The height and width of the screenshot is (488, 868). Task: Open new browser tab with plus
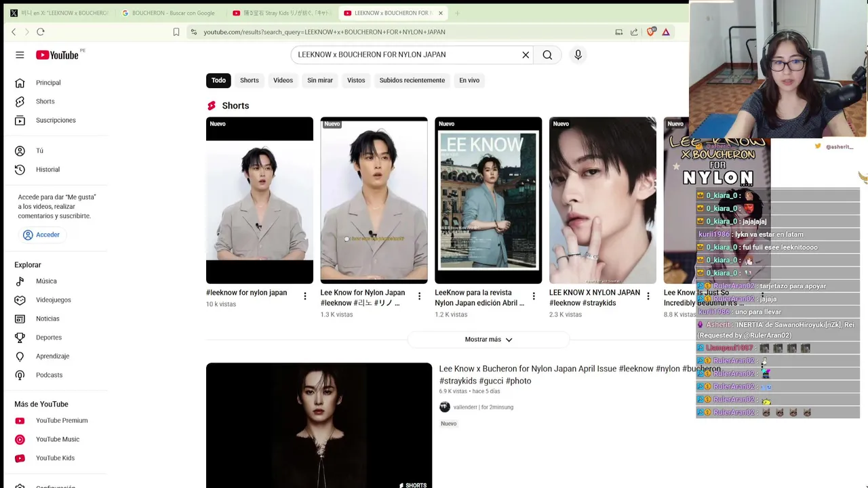coord(458,13)
